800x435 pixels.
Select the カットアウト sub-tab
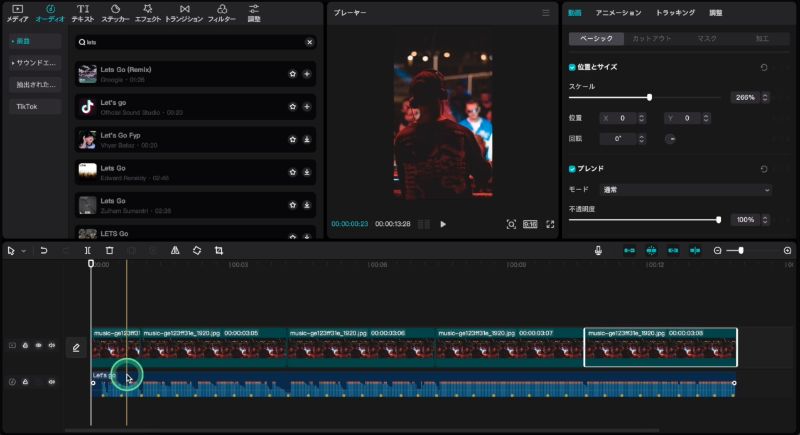[652, 39]
